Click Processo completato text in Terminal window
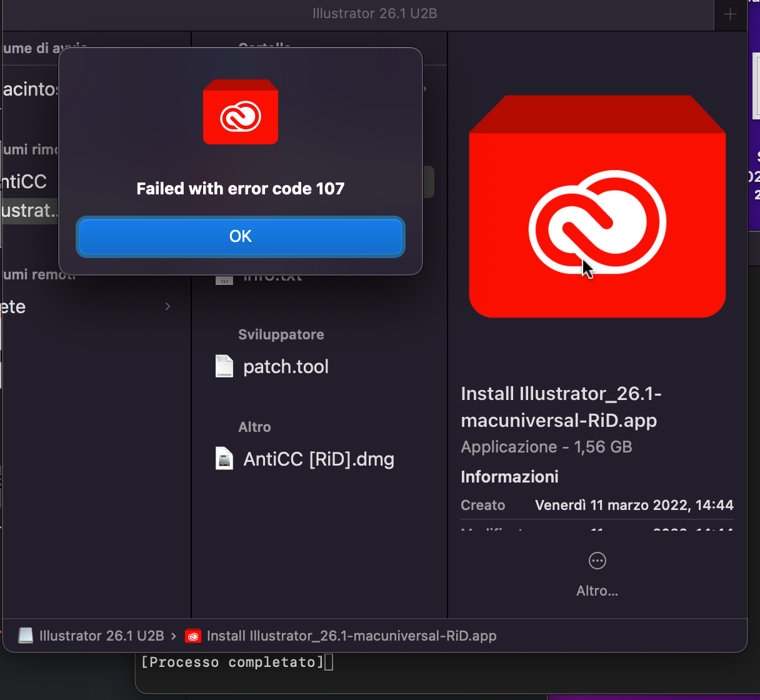This screenshot has height=700, width=760. click(x=232, y=662)
